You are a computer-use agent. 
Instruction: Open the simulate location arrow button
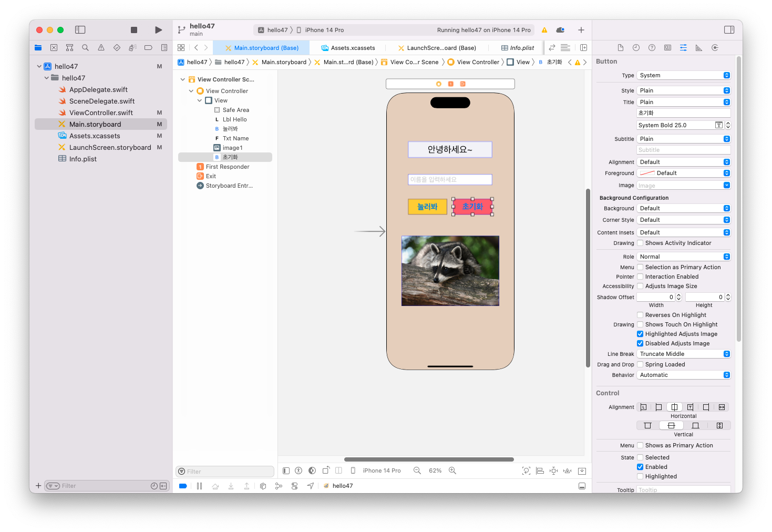pos(311,486)
